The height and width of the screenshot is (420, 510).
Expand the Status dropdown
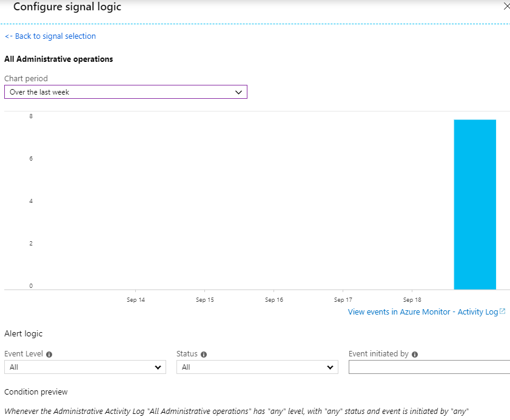(x=257, y=367)
